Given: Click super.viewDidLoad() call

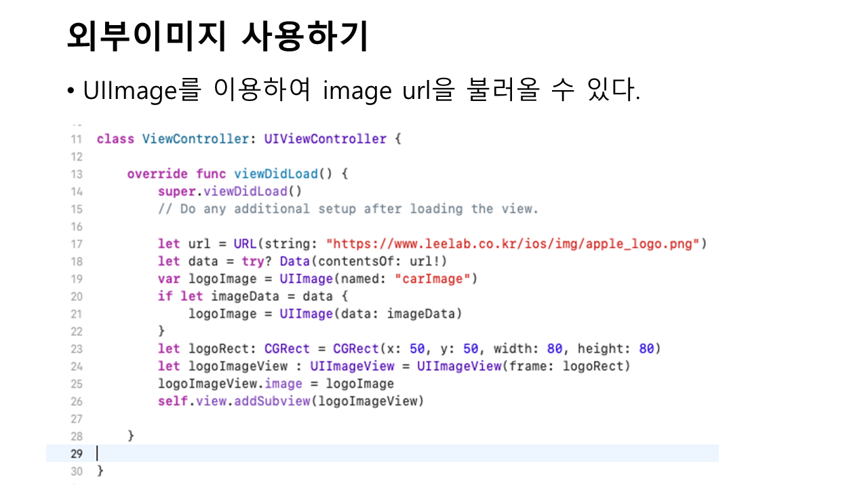Looking at the screenshot, I should pyautogui.click(x=230, y=191).
